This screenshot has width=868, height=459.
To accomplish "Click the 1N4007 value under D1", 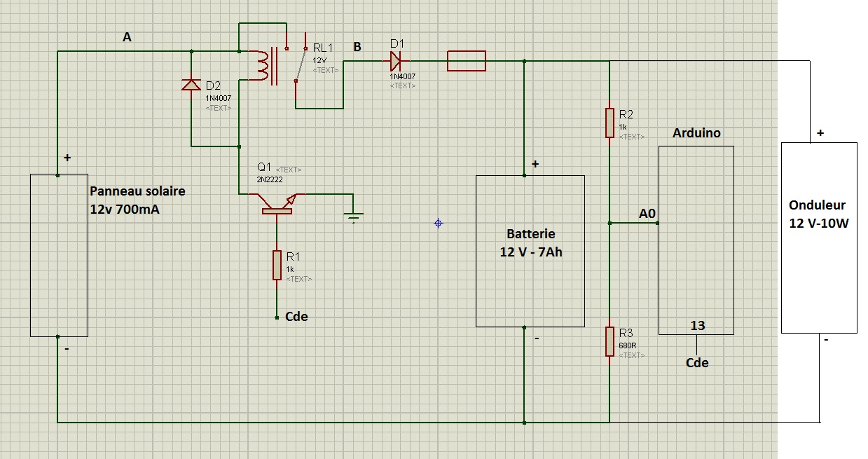I will pos(403,76).
